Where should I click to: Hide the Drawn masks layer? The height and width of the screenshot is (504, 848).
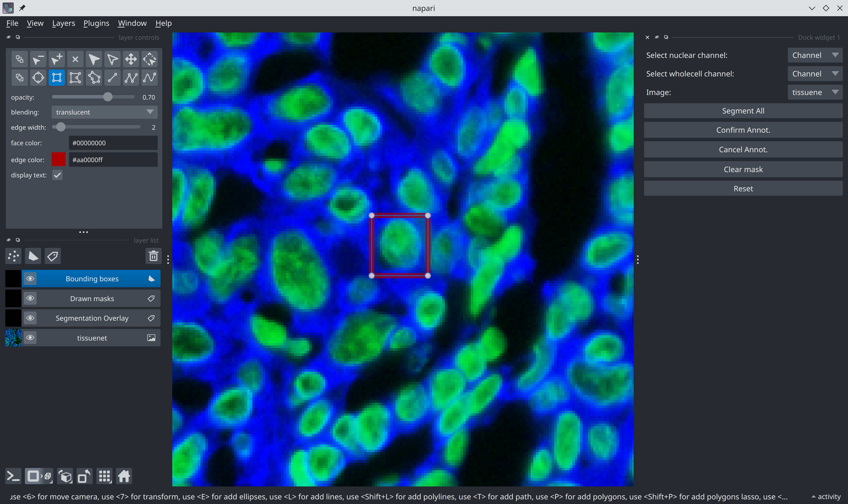(x=30, y=298)
